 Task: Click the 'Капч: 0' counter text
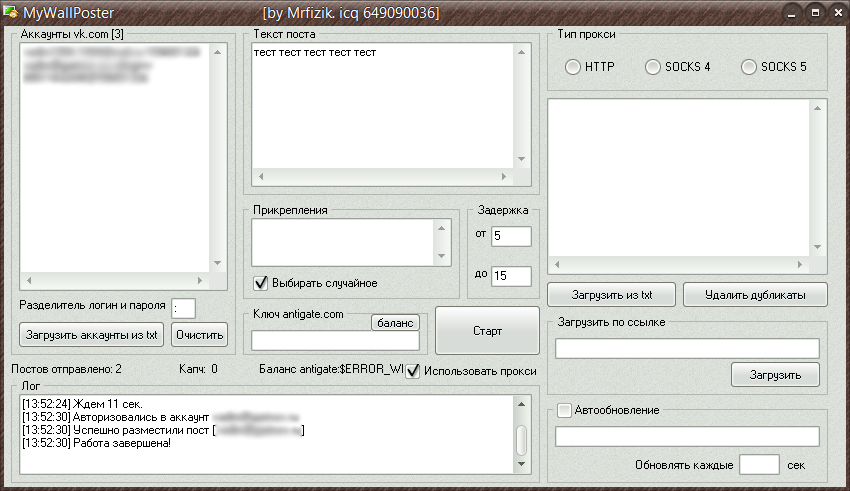198,369
